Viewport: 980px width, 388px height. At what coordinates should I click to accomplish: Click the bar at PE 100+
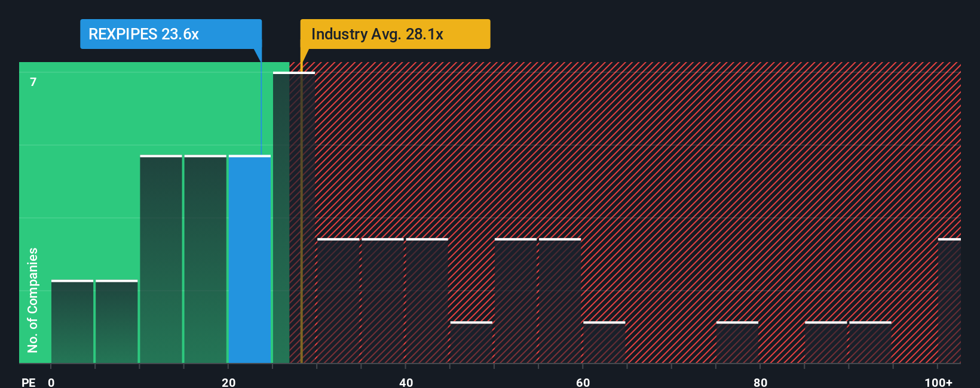tap(950, 301)
